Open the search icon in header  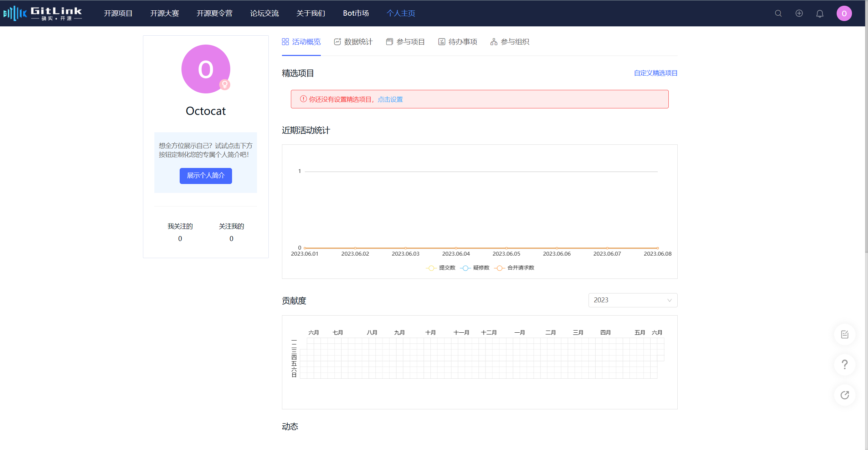pyautogui.click(x=778, y=14)
